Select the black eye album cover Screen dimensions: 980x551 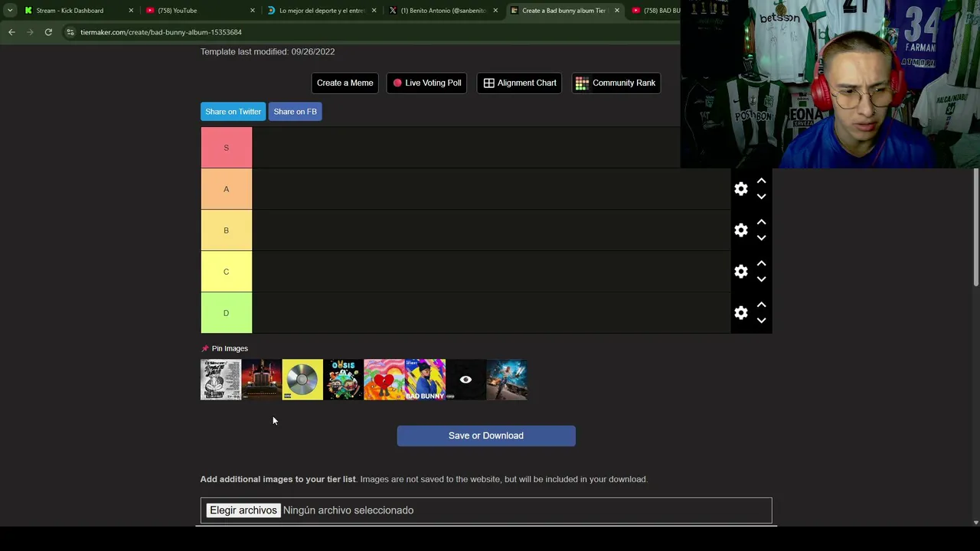[x=465, y=380]
